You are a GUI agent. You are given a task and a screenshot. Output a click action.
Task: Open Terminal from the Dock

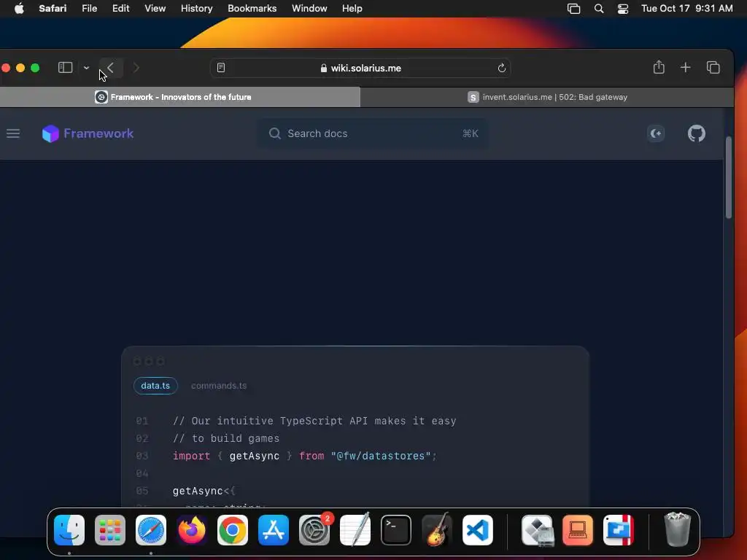[396, 530]
